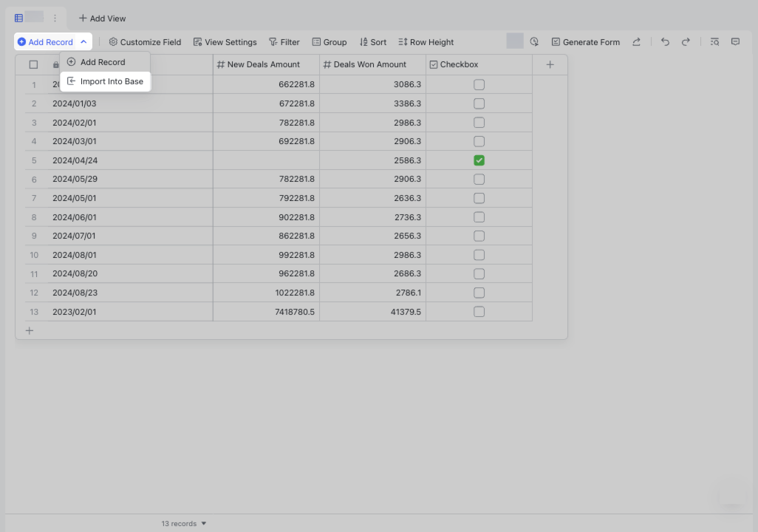Click the add row plus icon below table
This screenshot has height=532, width=758.
point(30,331)
